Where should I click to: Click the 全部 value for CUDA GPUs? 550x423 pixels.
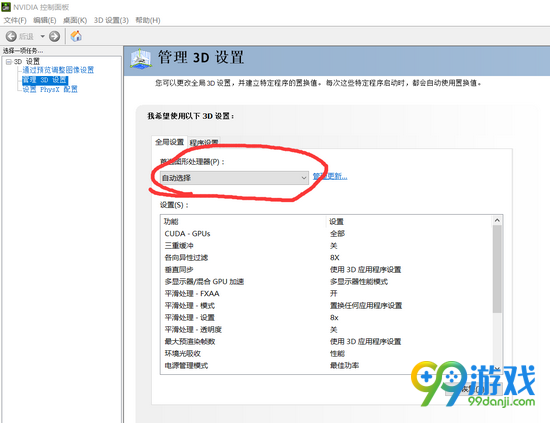(337, 234)
